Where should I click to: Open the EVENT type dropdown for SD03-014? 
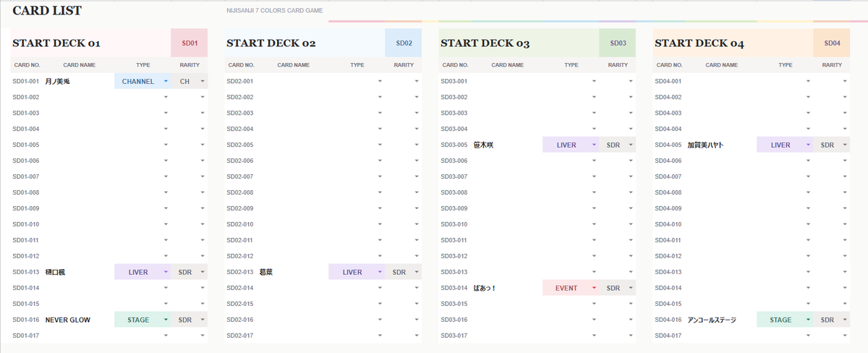click(x=571, y=288)
